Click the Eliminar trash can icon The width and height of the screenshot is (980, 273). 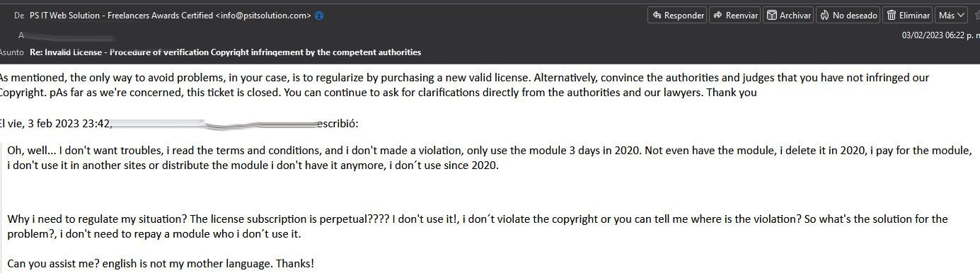coord(892,15)
